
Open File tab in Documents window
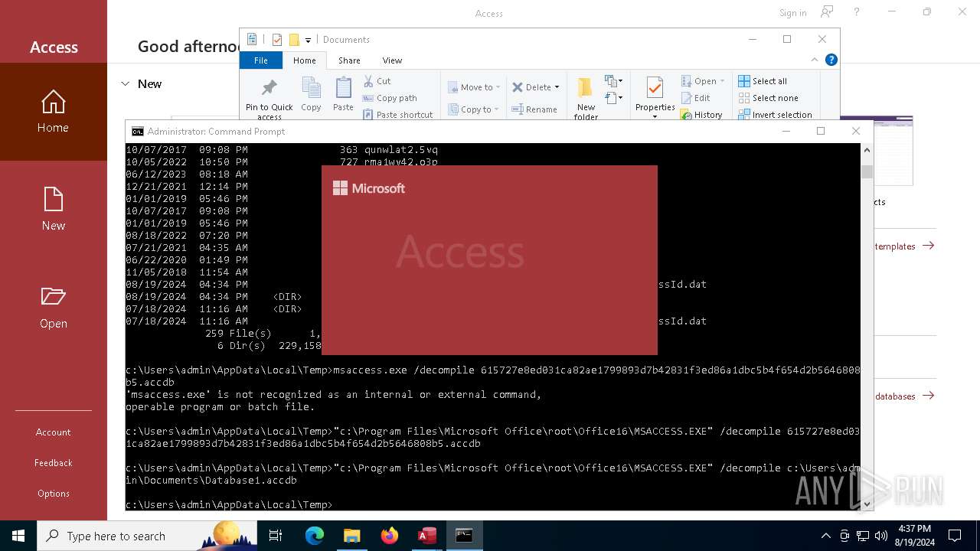tap(261, 60)
